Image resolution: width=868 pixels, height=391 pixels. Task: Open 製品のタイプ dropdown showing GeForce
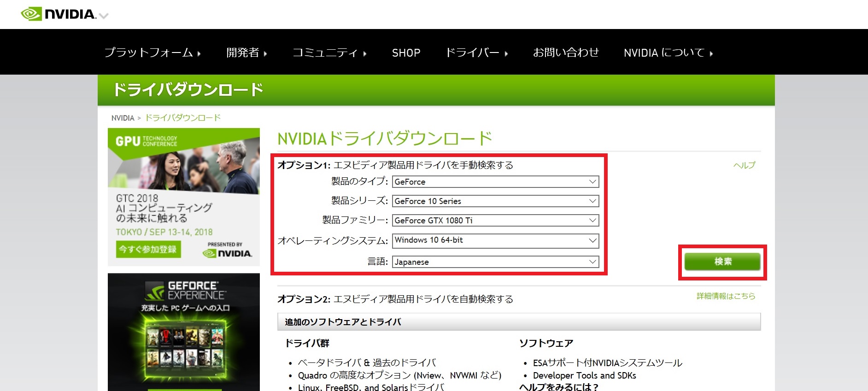tap(495, 182)
